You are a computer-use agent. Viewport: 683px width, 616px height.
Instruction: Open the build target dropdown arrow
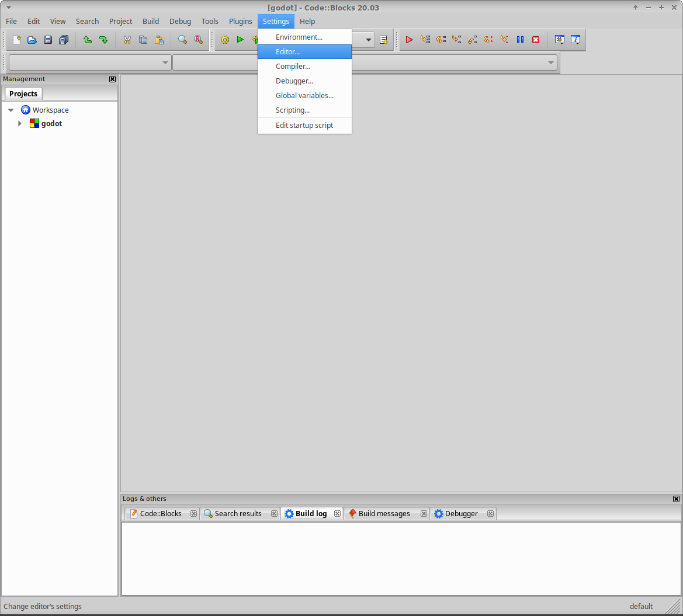369,40
